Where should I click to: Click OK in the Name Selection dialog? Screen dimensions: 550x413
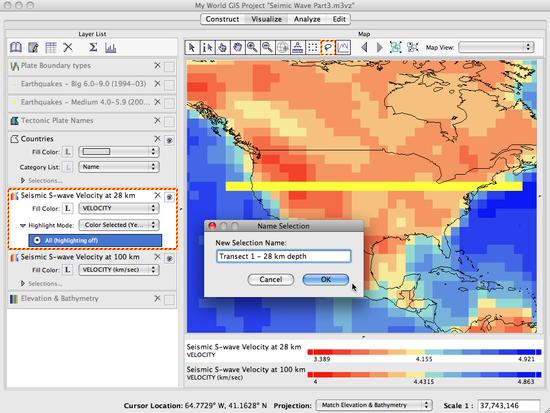pyautogui.click(x=326, y=279)
